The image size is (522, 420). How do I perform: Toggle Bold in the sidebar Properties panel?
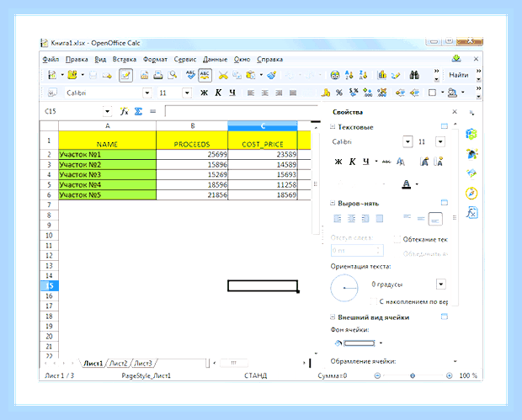tap(338, 162)
